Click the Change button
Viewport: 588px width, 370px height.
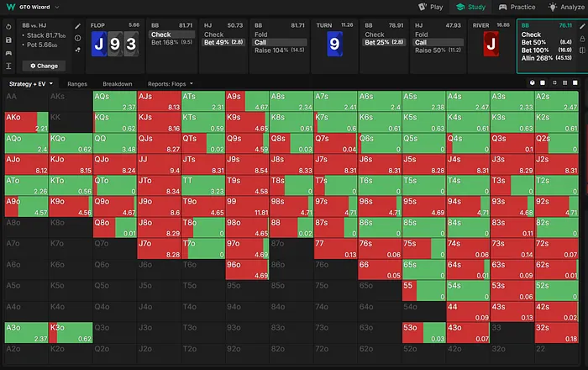pyautogui.click(x=44, y=65)
